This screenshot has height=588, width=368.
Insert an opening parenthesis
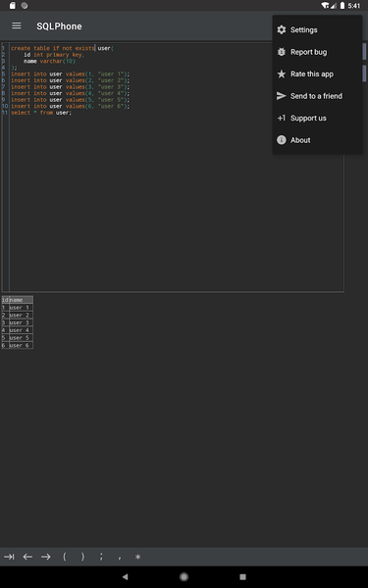coord(64,557)
